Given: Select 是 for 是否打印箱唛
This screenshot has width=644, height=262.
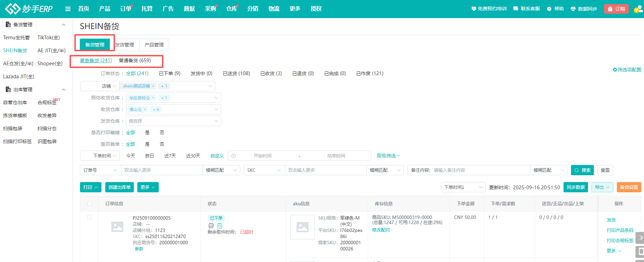Looking at the screenshot, I should tap(147, 133).
